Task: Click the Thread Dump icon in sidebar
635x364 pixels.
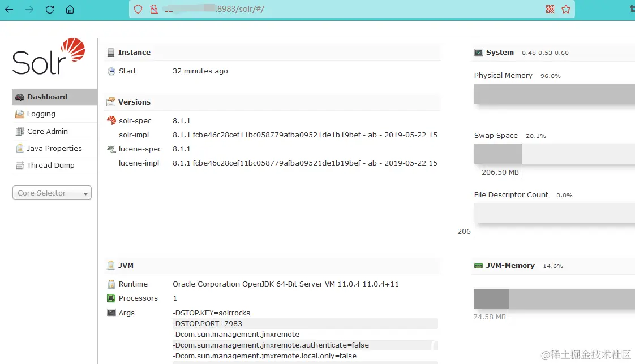Action: tap(19, 165)
